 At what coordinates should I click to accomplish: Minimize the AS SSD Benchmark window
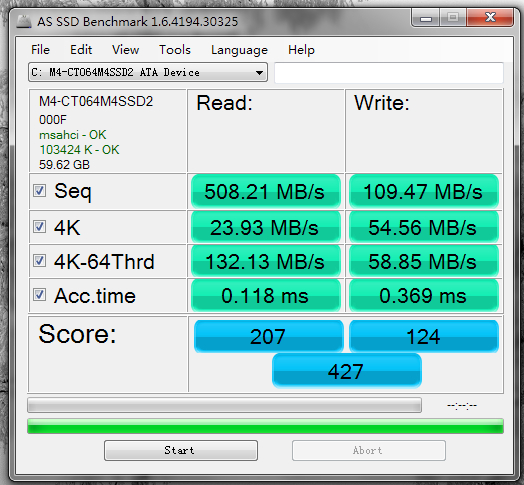tap(426, 18)
